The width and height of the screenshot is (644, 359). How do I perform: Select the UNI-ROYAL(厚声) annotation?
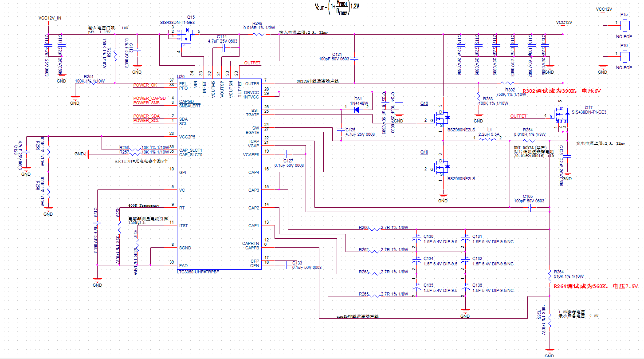tap(530, 147)
